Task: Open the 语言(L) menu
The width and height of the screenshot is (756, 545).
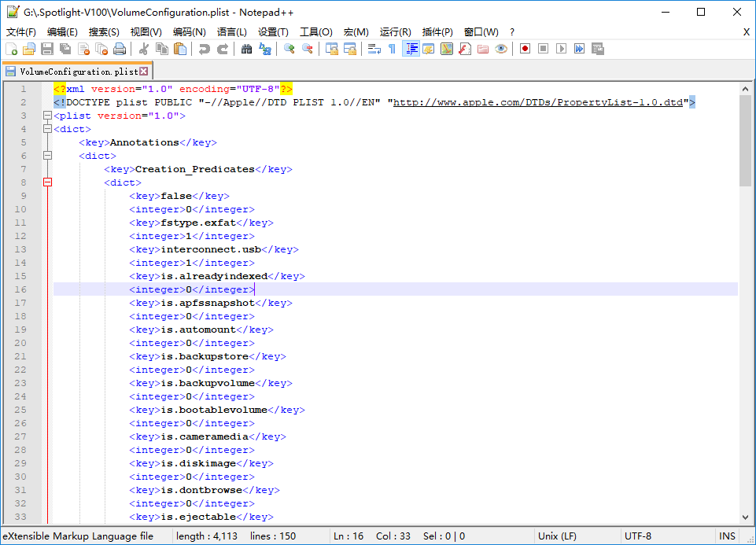Action: (x=232, y=31)
